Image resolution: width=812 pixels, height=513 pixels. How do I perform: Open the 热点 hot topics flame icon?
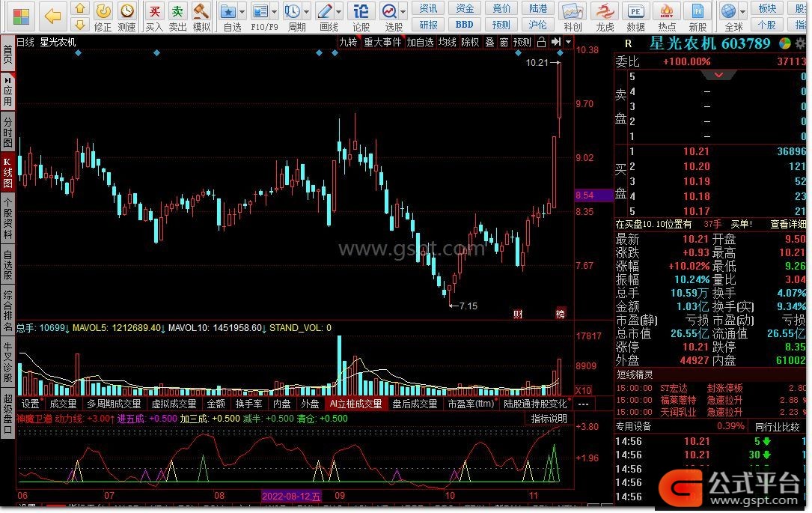[x=667, y=11]
